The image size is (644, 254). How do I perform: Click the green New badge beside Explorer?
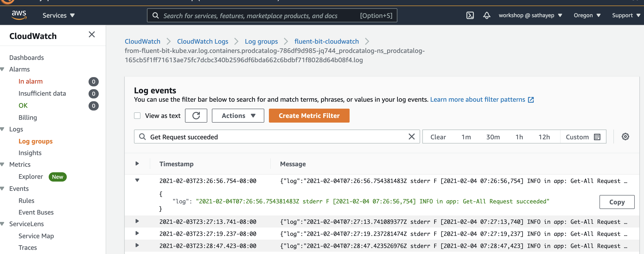point(57,177)
